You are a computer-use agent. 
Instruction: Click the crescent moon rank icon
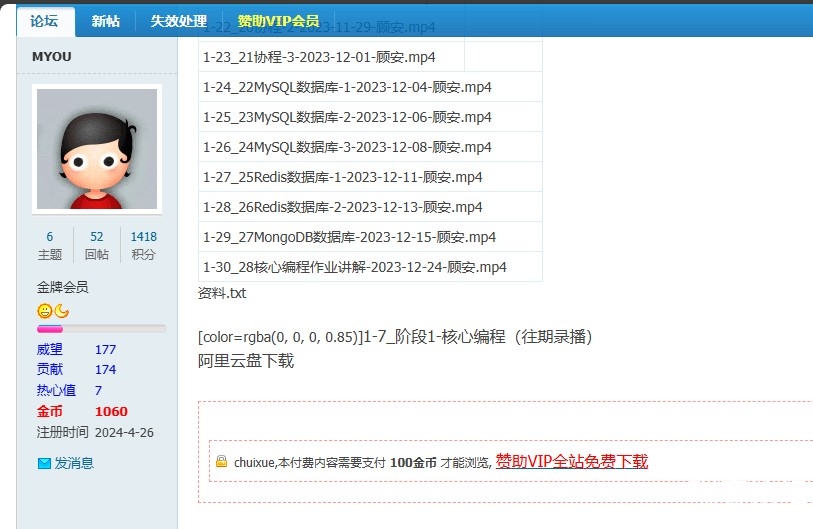click(61, 311)
